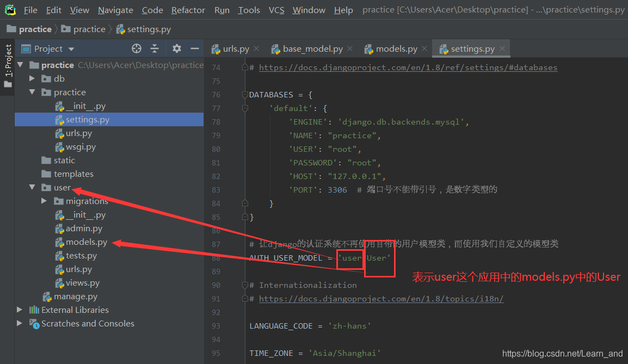Open the i18n topics docs link
Viewport: 628px width, 364px height.
pos(381,299)
